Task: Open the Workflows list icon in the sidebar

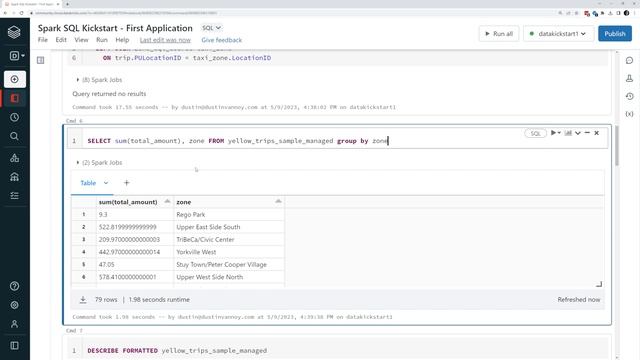Action: (15, 196)
